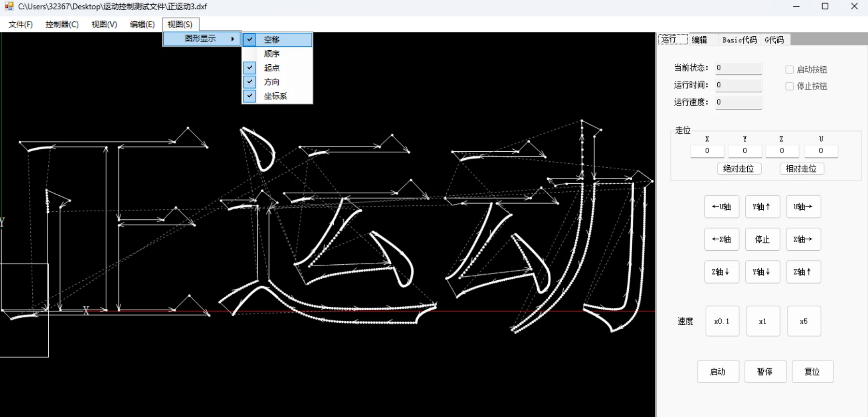This screenshot has height=417, width=868.
Task: Set speed multiplier to x5
Action: pos(804,321)
